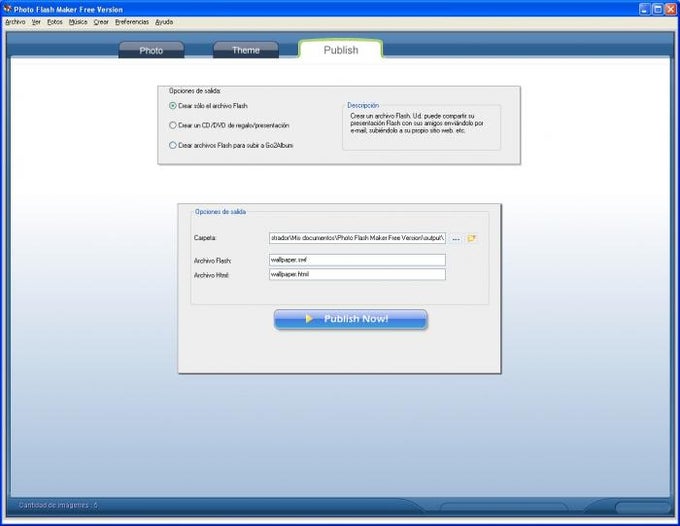Open the output folder icon

[x=471, y=238]
